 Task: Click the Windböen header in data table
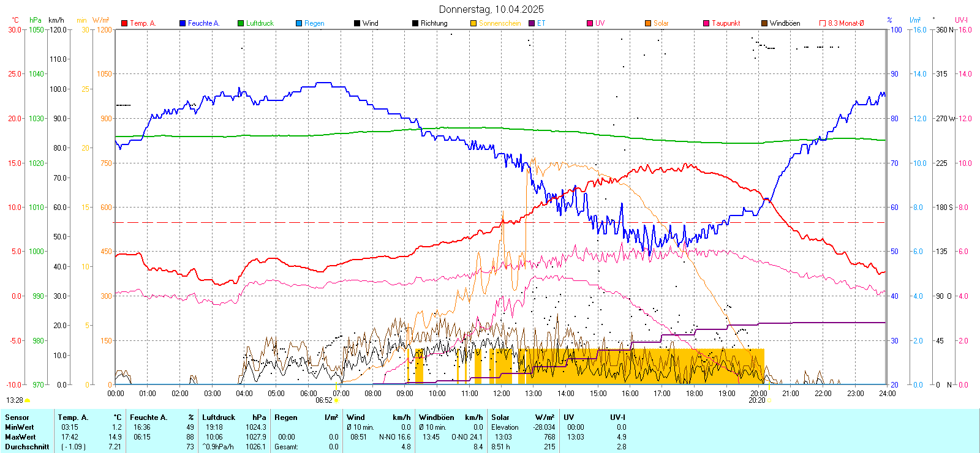pos(436,417)
